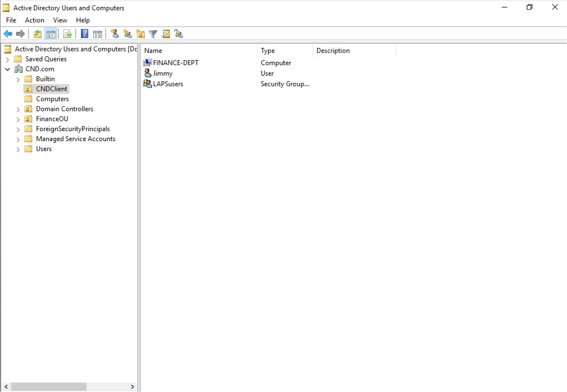Click the FinanceOU folder icon

[x=29, y=119]
